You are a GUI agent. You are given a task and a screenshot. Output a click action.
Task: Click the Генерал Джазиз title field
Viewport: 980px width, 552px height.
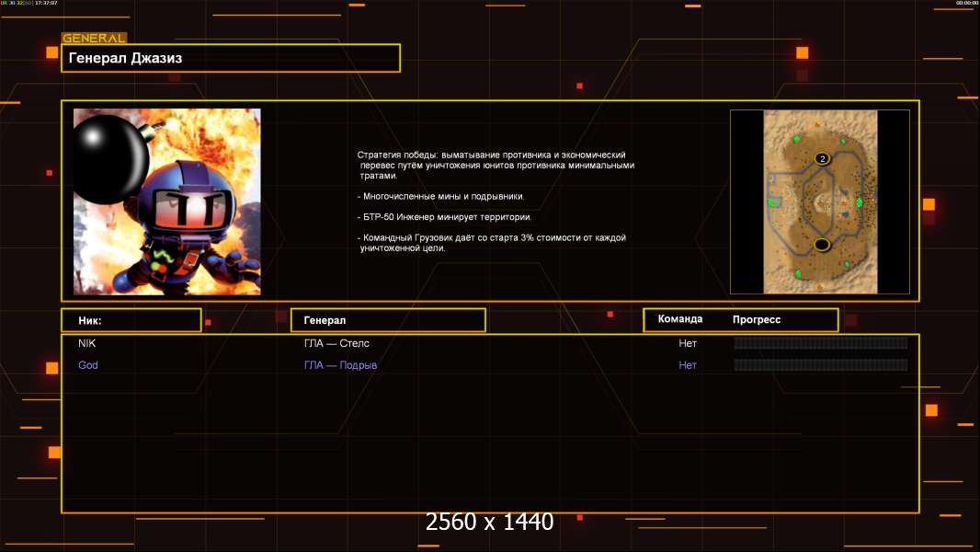(231, 58)
